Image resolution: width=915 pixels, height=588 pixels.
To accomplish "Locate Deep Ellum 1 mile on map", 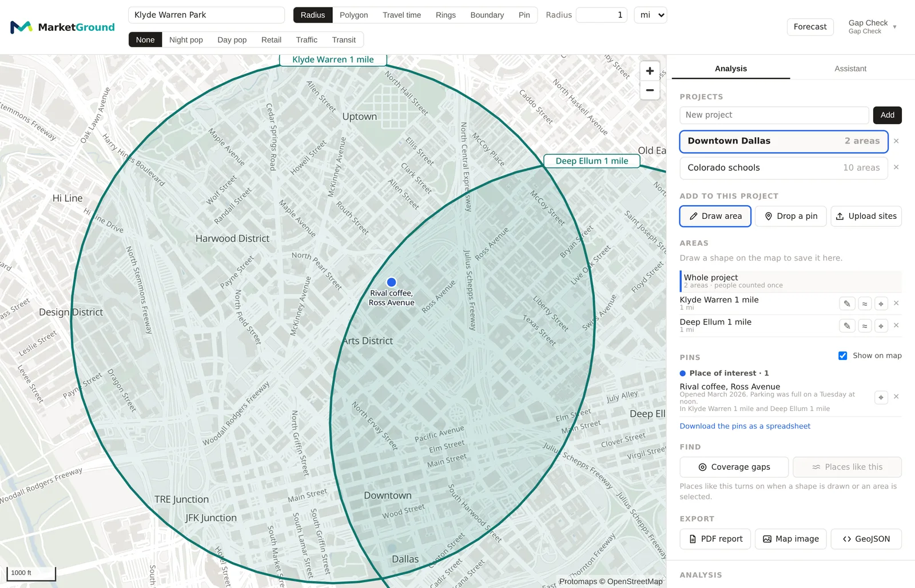I will (x=881, y=326).
